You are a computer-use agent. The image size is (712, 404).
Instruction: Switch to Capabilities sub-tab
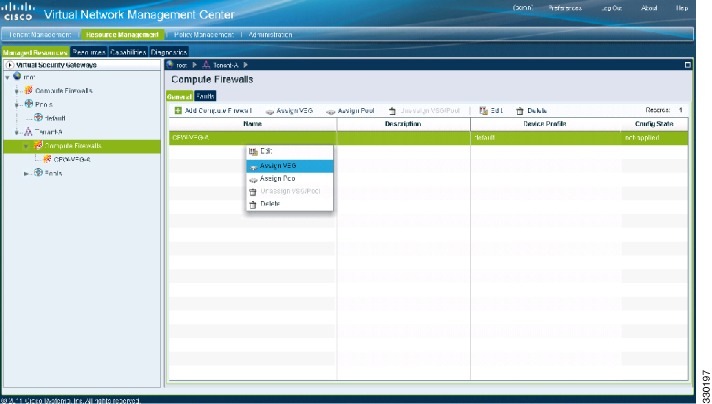click(x=128, y=52)
